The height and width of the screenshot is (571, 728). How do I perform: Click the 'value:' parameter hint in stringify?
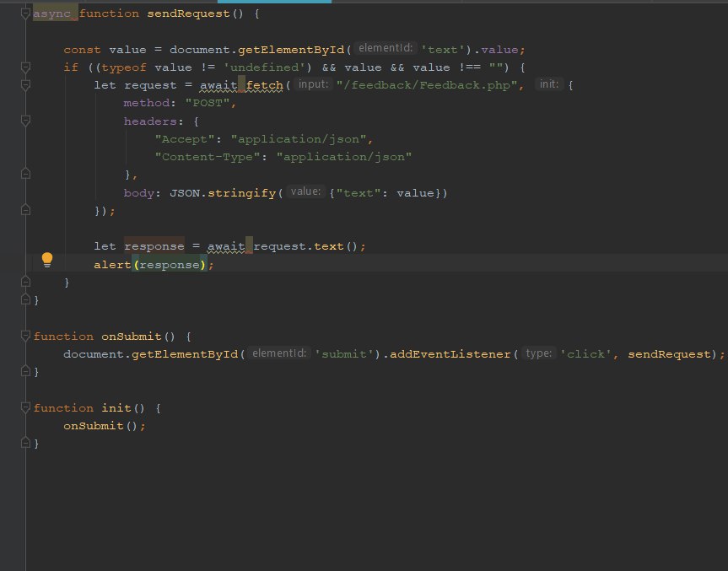(305, 191)
